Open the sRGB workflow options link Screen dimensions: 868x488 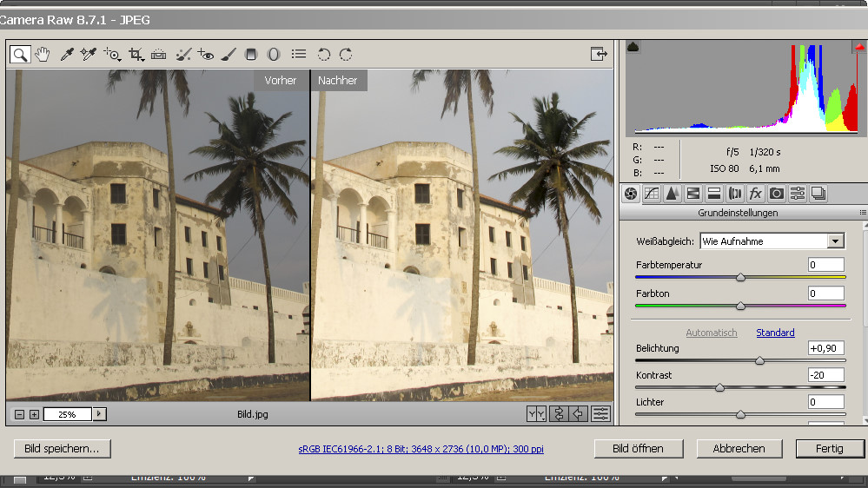[x=421, y=449]
